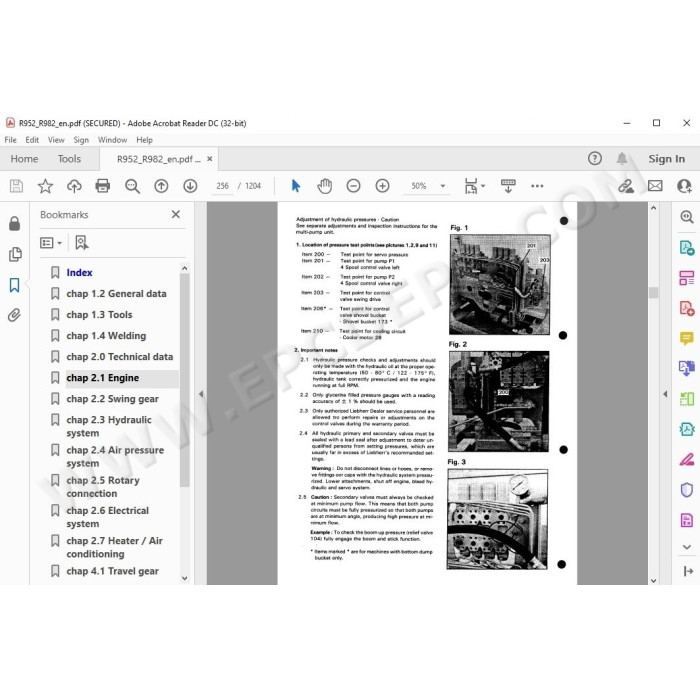
Task: Open bookmark chap 2.5 Rotary connection
Action: tap(103, 487)
